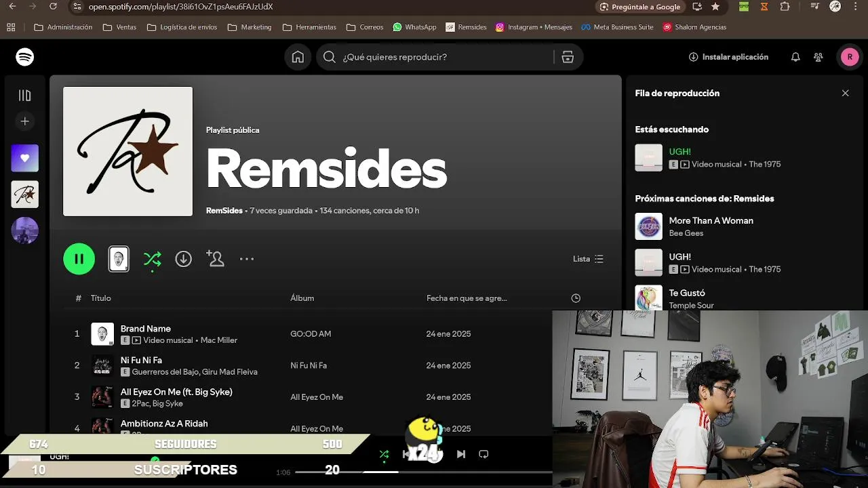This screenshot has width=868, height=488.
Task: Open 2Pac, Big Syke artist link
Action: click(x=157, y=403)
